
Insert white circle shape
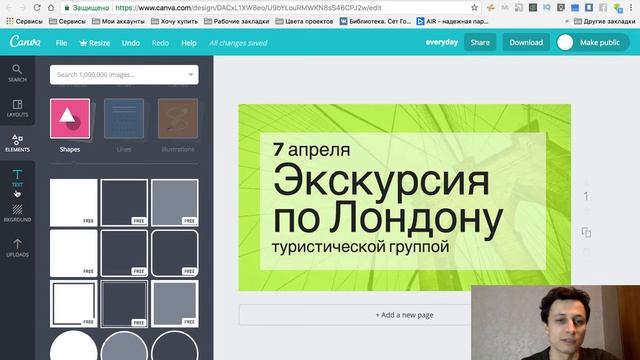coord(73,346)
